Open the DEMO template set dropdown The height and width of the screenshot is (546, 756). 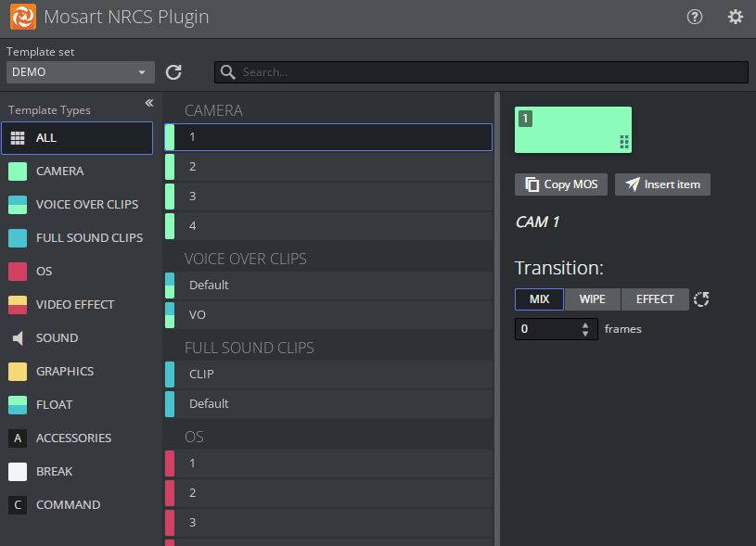point(80,72)
